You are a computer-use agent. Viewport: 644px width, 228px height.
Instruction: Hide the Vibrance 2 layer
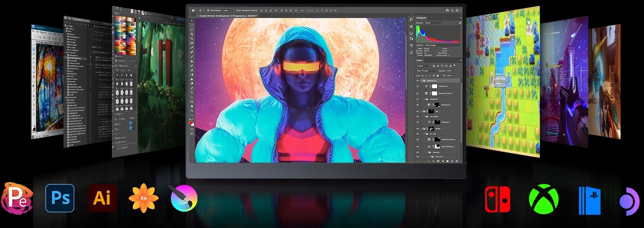(418, 86)
